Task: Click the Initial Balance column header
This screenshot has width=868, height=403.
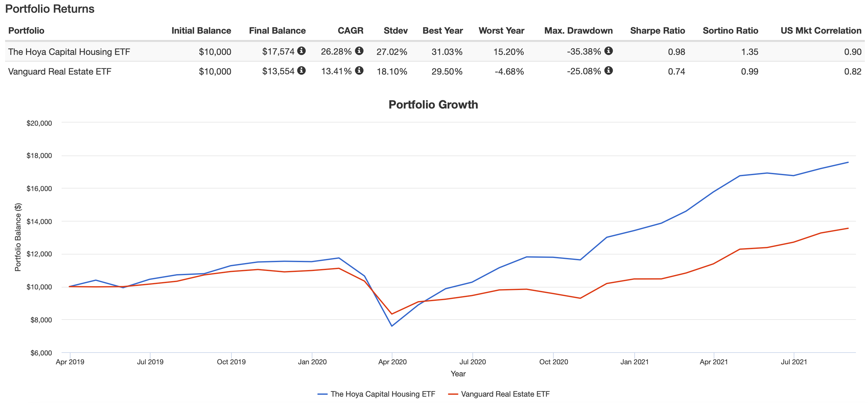Action: [201, 31]
